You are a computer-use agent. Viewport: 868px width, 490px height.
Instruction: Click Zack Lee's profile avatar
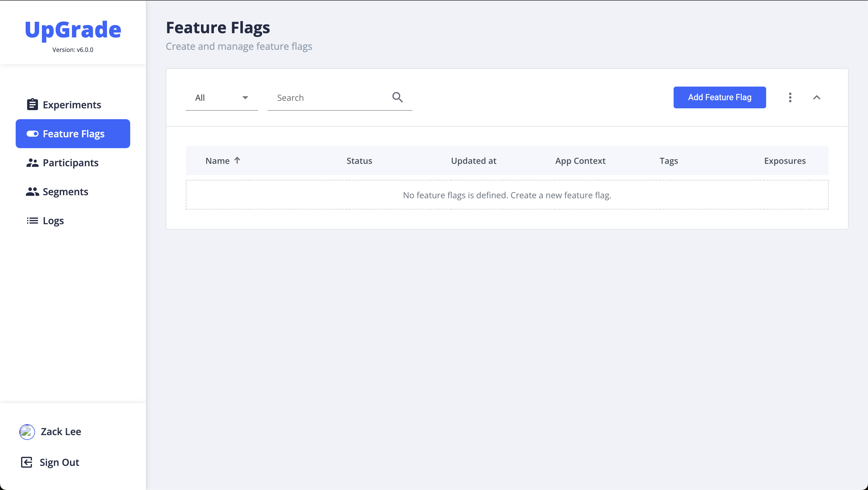pyautogui.click(x=27, y=432)
